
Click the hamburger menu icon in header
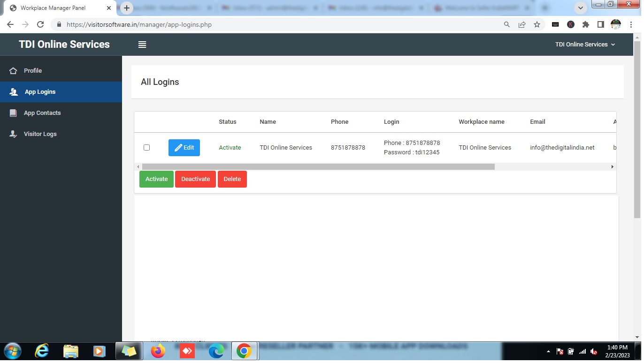[142, 45]
